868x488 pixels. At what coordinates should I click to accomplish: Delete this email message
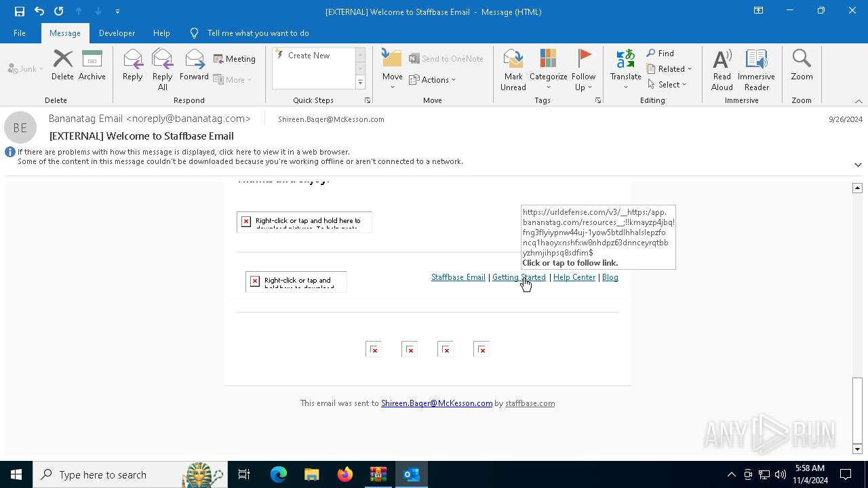(62, 66)
